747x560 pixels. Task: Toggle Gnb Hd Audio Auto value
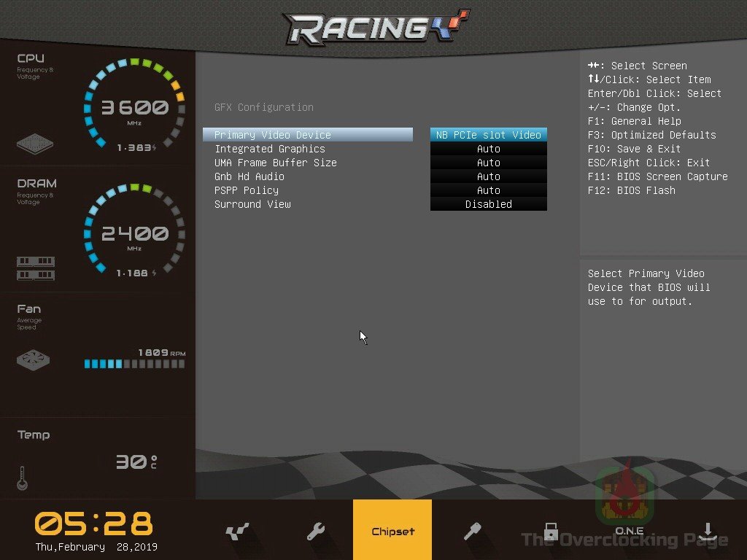click(x=488, y=176)
